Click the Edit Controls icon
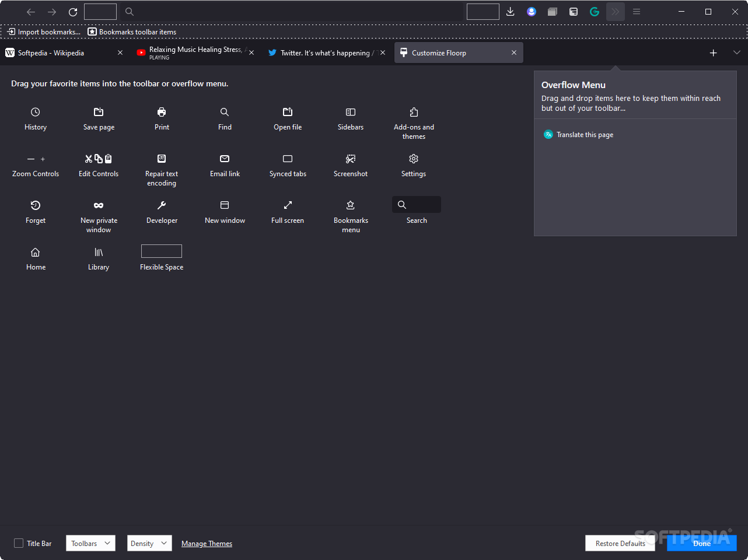 click(99, 159)
